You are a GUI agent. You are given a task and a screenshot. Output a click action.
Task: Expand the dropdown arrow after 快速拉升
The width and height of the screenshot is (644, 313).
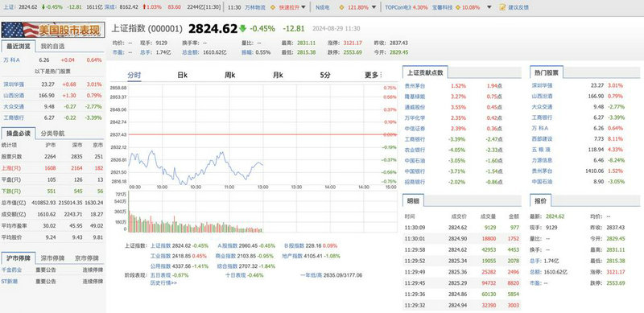[303, 7]
